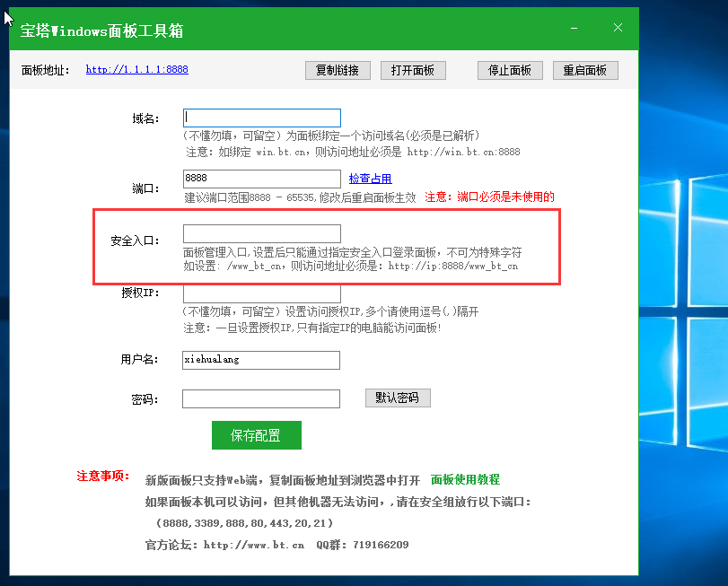The image size is (728, 586).
Task: Click the 复制链接 button
Action: [x=338, y=71]
